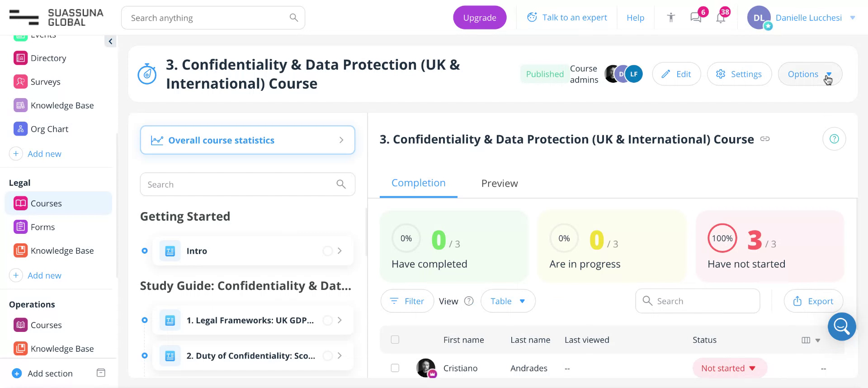
Task: Click the Upgrade button
Action: (479, 18)
